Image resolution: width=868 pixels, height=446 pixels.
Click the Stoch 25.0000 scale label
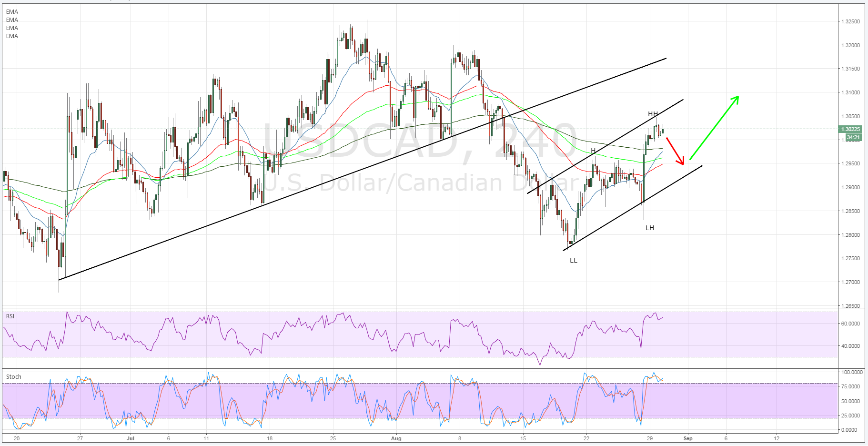pos(850,416)
